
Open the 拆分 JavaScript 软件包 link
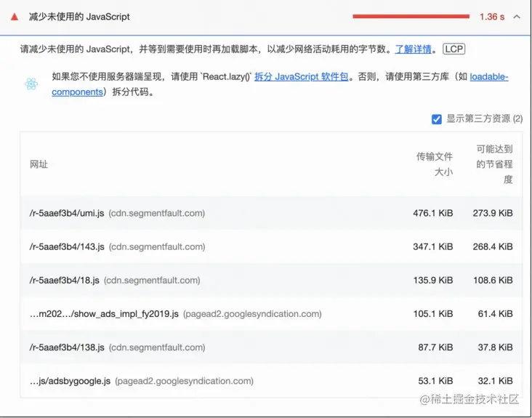pyautogui.click(x=302, y=76)
